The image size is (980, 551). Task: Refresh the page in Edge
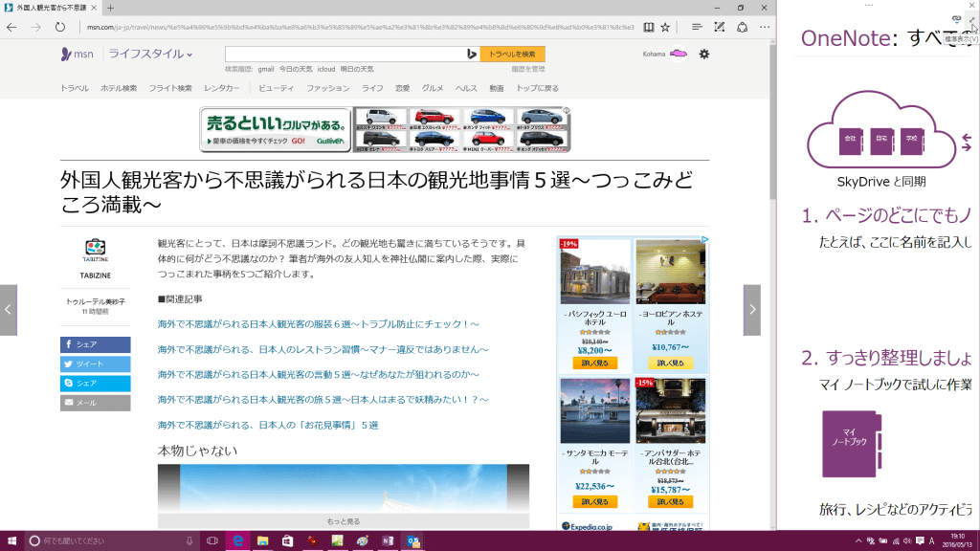(60, 27)
